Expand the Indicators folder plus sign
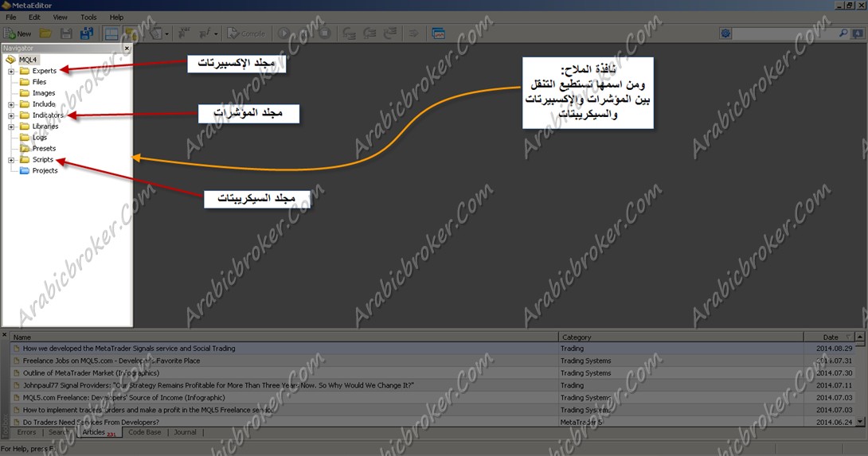This screenshot has height=456, width=868. (11, 115)
